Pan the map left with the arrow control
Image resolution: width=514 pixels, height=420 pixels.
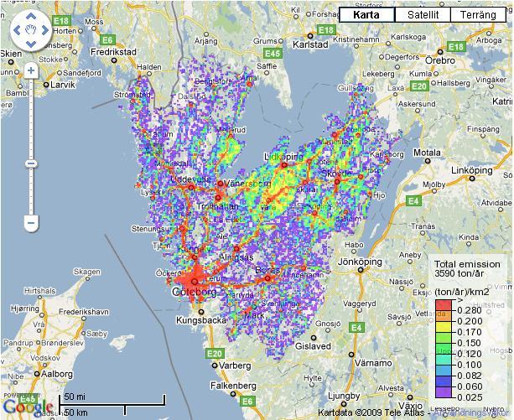coord(17,30)
